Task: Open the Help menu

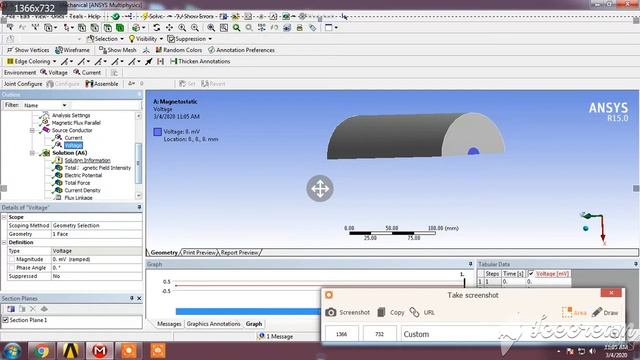Action: [94, 16]
